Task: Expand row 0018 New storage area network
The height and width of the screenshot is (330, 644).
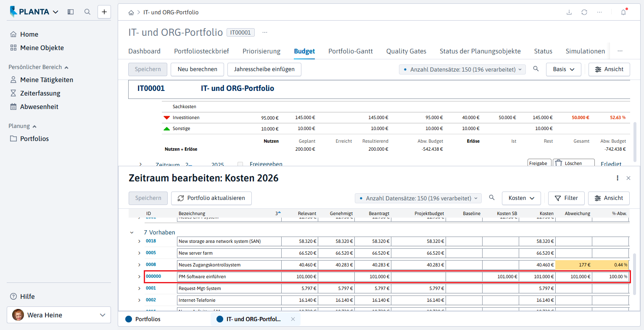Action: (139, 241)
